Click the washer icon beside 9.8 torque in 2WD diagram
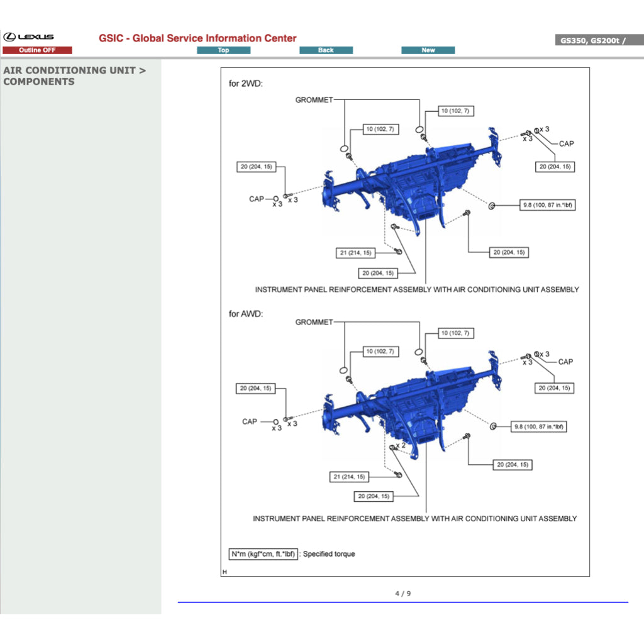644x644 pixels. (492, 205)
